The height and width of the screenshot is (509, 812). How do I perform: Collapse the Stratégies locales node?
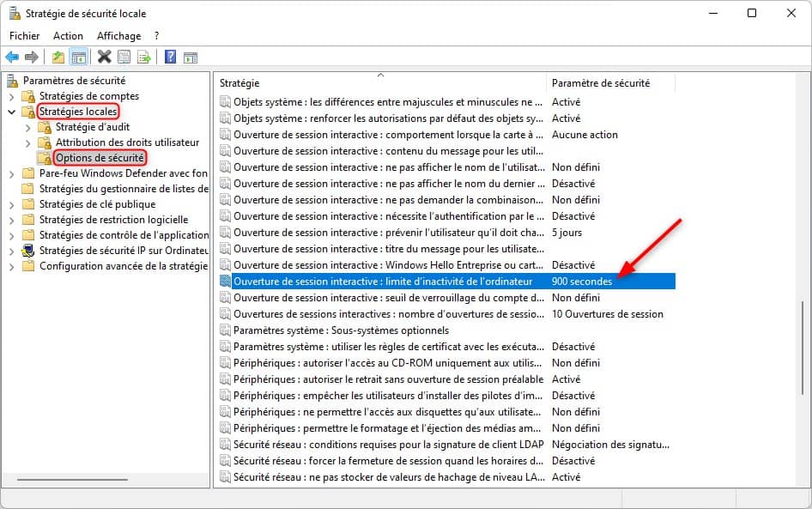[x=12, y=112]
